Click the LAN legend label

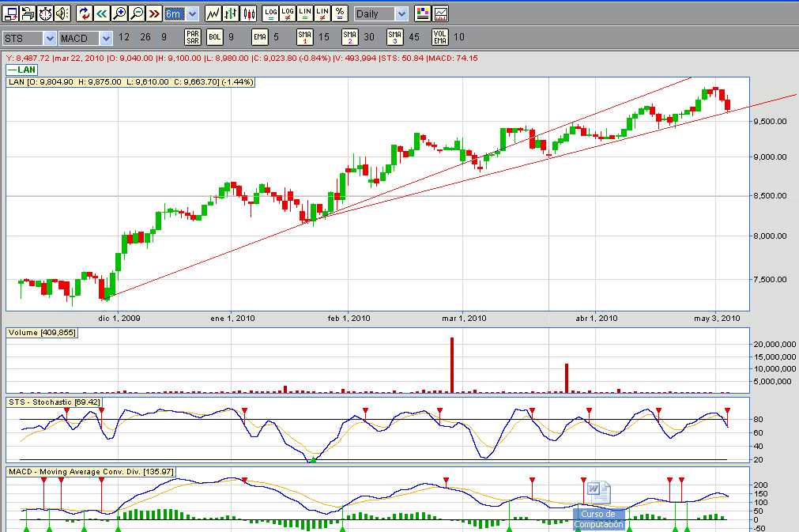point(28,70)
